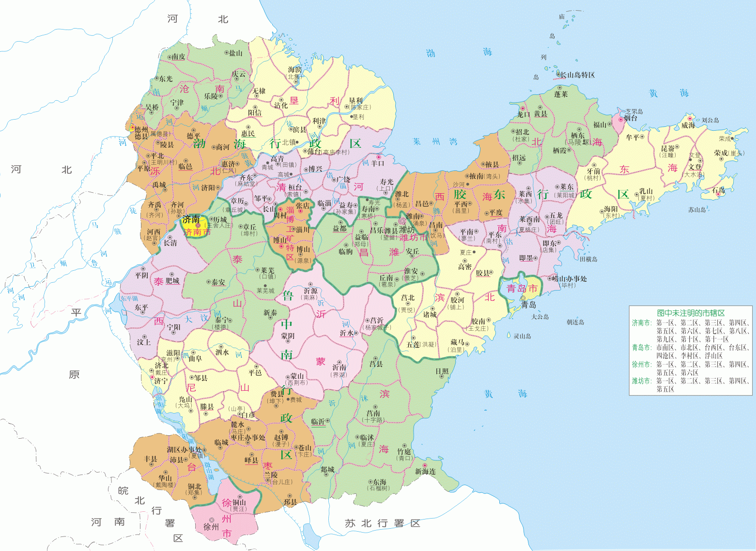The image size is (756, 551).
Task: Click the 商河 county label
Action: (x=223, y=147)
